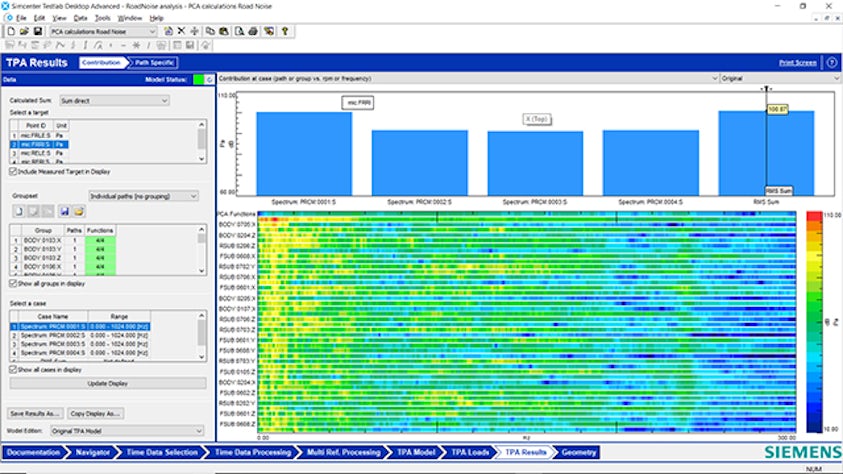Click the printer icon in the toolbar

pyautogui.click(x=253, y=31)
